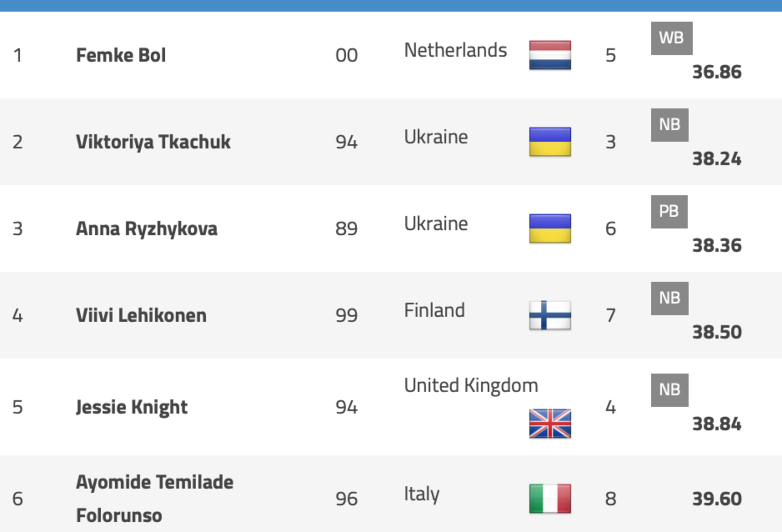Click the result time 36.86
The width and height of the screenshot is (782, 532).
(x=717, y=72)
